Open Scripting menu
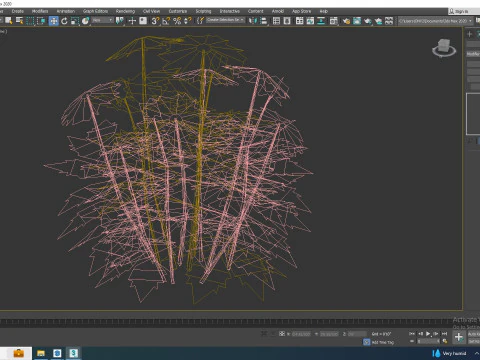480x360 pixels. point(203,11)
